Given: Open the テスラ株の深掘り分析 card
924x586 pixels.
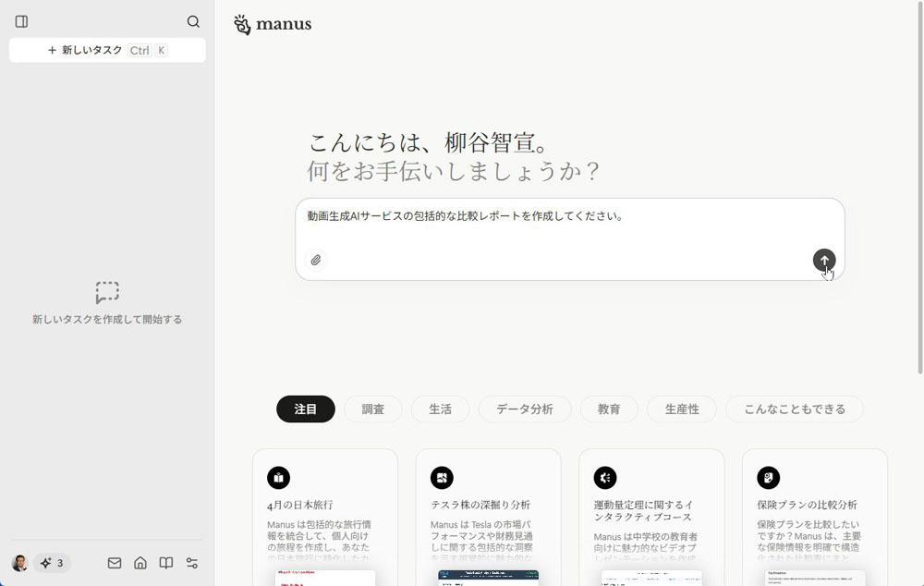Looking at the screenshot, I should pyautogui.click(x=489, y=518).
